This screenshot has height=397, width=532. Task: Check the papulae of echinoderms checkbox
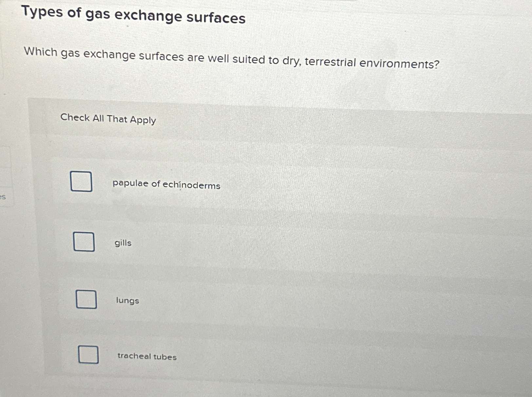[81, 182]
